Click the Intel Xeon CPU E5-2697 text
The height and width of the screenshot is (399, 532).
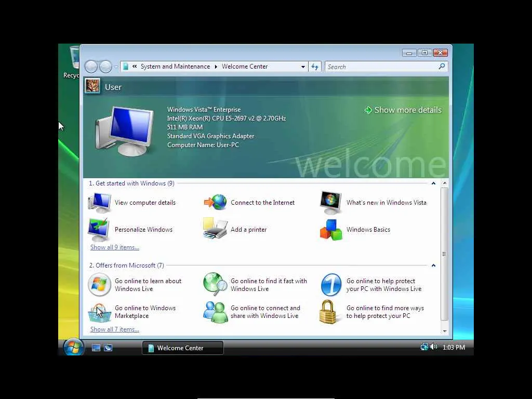(227, 118)
